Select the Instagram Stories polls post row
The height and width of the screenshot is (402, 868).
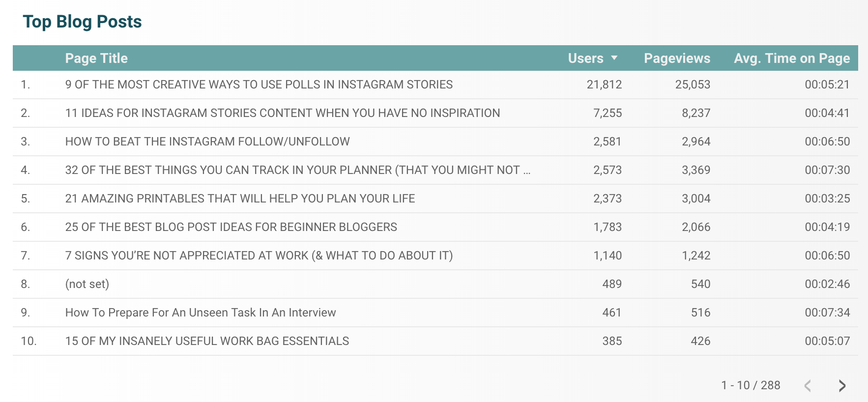point(435,85)
